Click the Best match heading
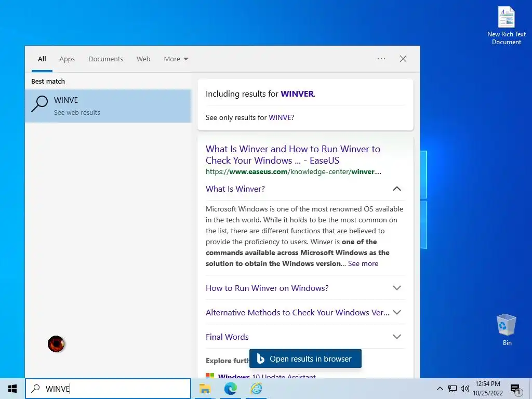The image size is (532, 399). click(x=48, y=82)
